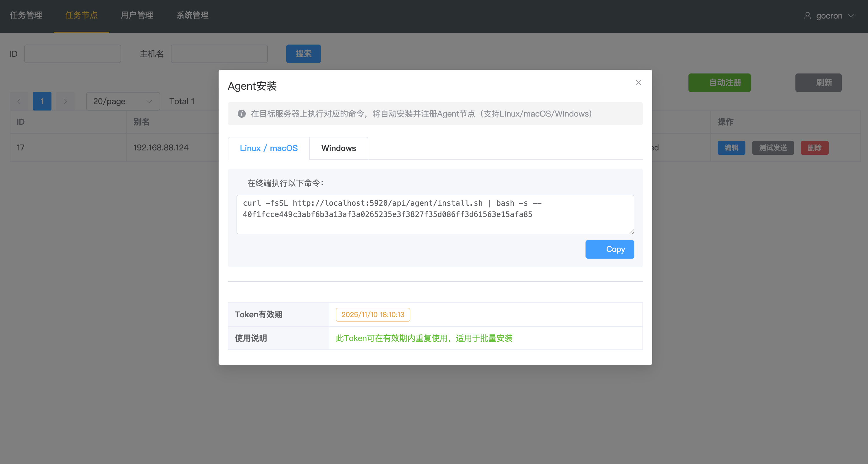Click the token expiry tag 2025/11/10 18:10:13
This screenshot has height=464, width=868.
[x=373, y=315]
